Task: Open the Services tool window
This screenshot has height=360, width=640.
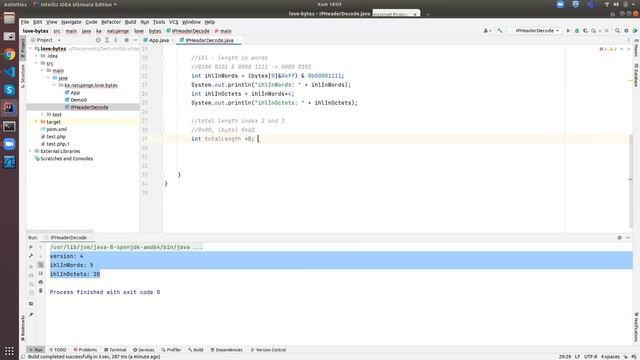Action: coord(144,350)
